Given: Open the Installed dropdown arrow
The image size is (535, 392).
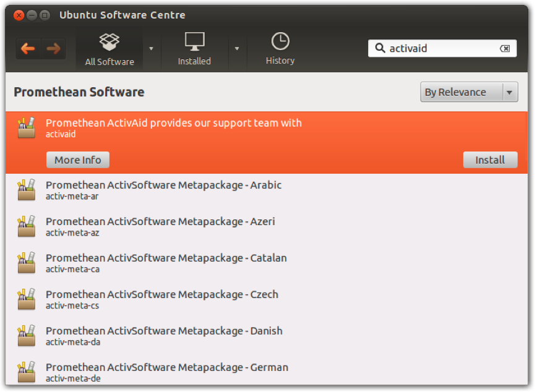Looking at the screenshot, I should pyautogui.click(x=238, y=48).
